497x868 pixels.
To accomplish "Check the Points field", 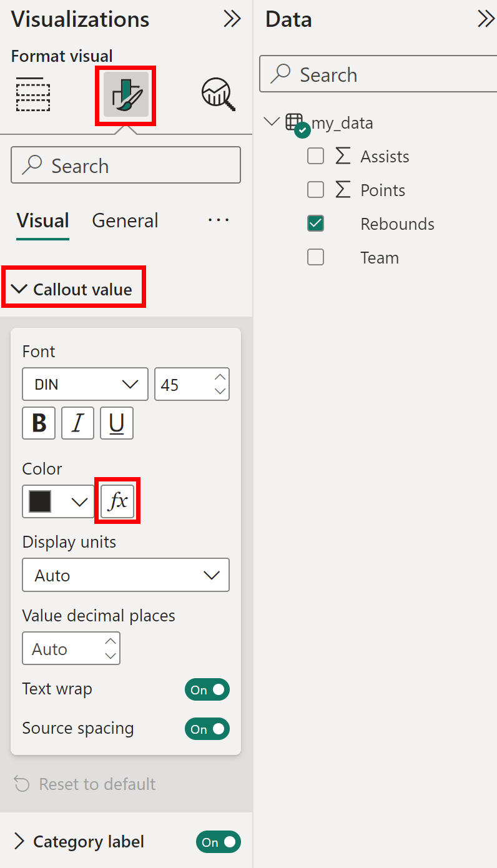I will click(x=315, y=189).
